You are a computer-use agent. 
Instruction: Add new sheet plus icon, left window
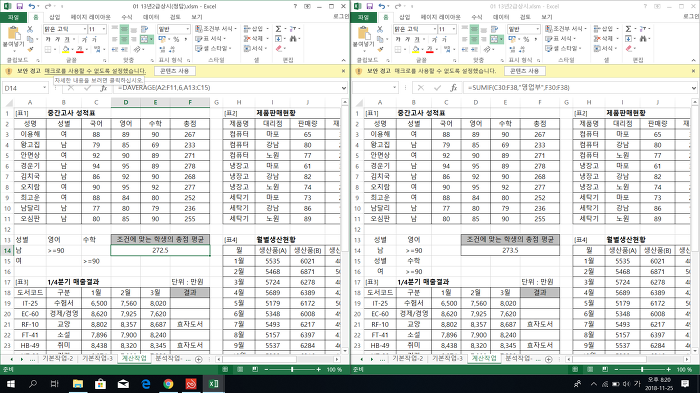[x=199, y=359]
